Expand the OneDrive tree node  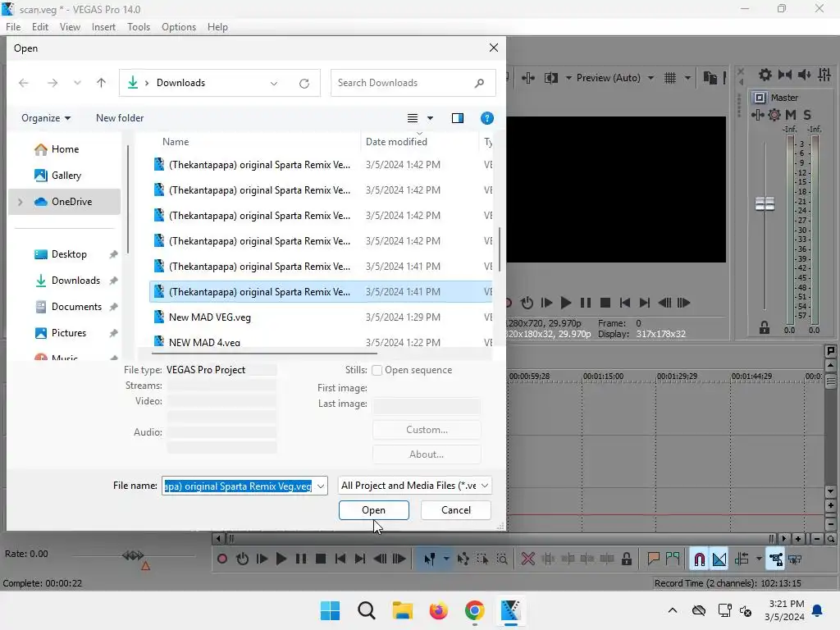coord(21,202)
